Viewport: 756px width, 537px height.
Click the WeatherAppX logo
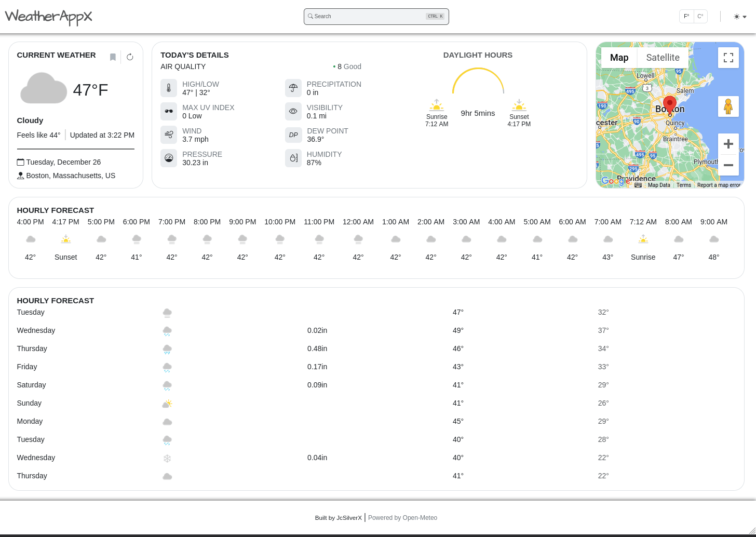tap(48, 17)
